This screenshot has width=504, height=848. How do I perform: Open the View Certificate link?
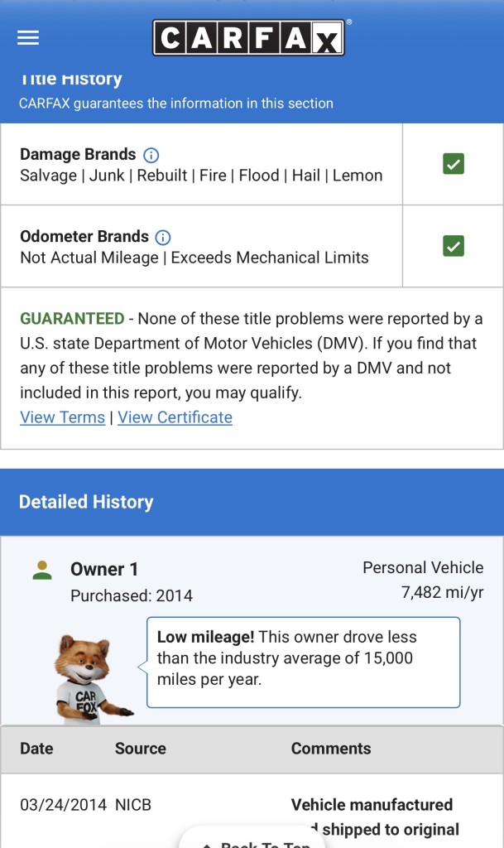[175, 417]
